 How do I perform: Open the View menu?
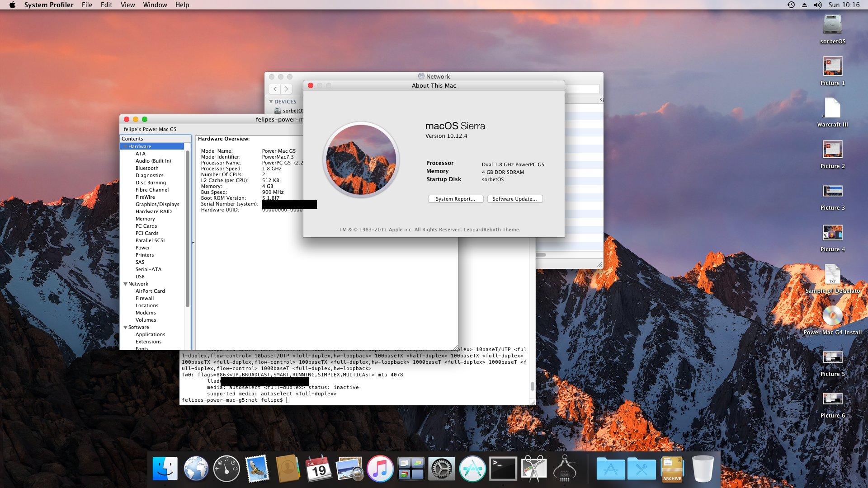(x=127, y=5)
